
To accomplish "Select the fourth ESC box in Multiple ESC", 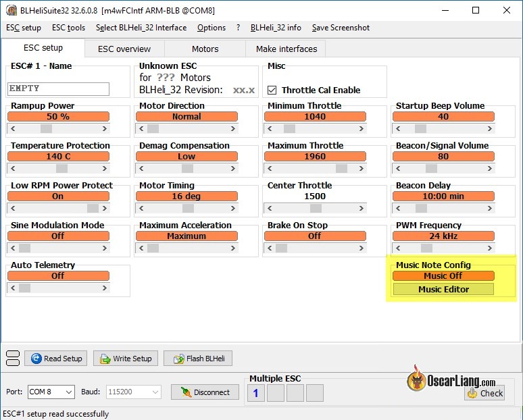I will (315, 393).
